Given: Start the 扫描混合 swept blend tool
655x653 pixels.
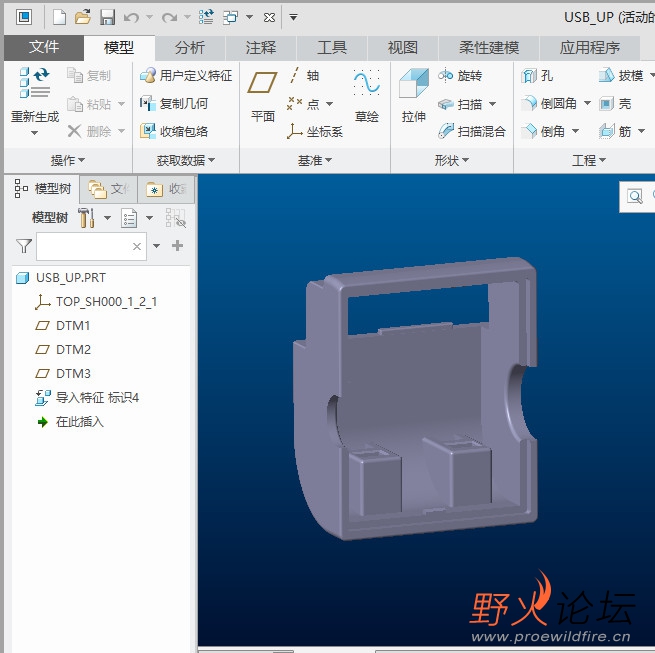Looking at the screenshot, I should pos(472,131).
